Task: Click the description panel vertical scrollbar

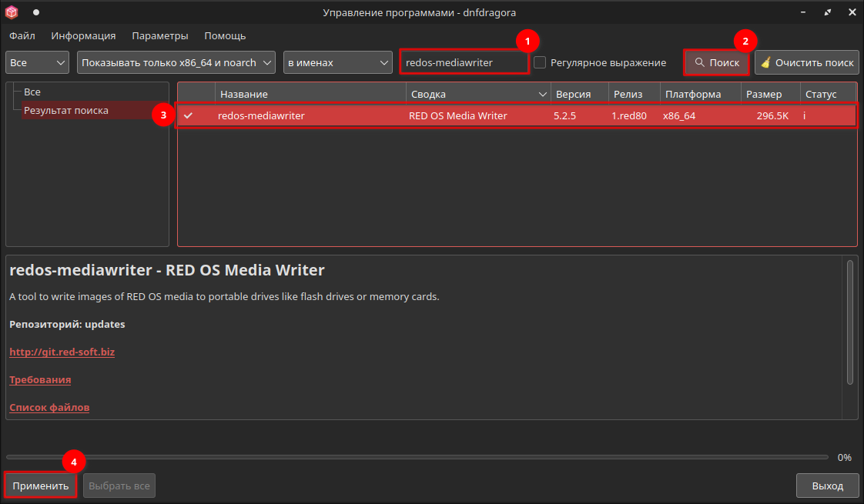Action: click(849, 322)
